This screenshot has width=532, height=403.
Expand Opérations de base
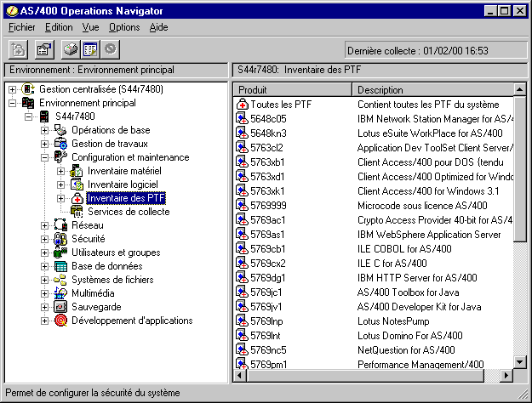tap(44, 130)
